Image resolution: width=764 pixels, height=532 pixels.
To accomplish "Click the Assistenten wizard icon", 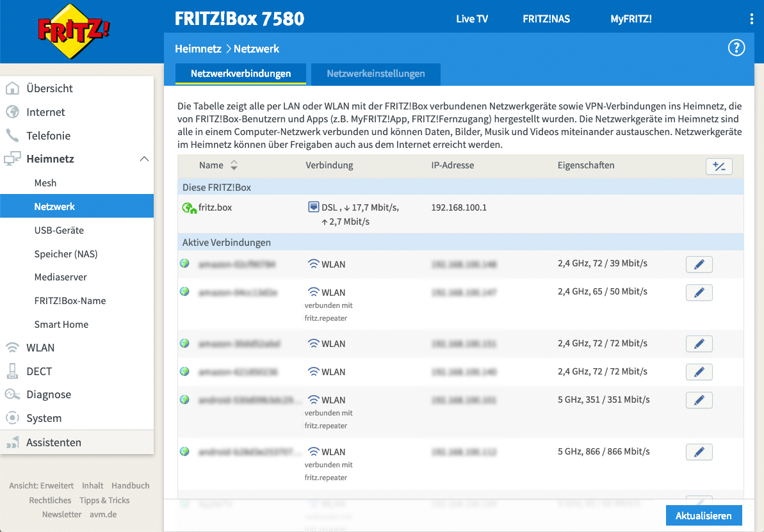I will pos(12,442).
